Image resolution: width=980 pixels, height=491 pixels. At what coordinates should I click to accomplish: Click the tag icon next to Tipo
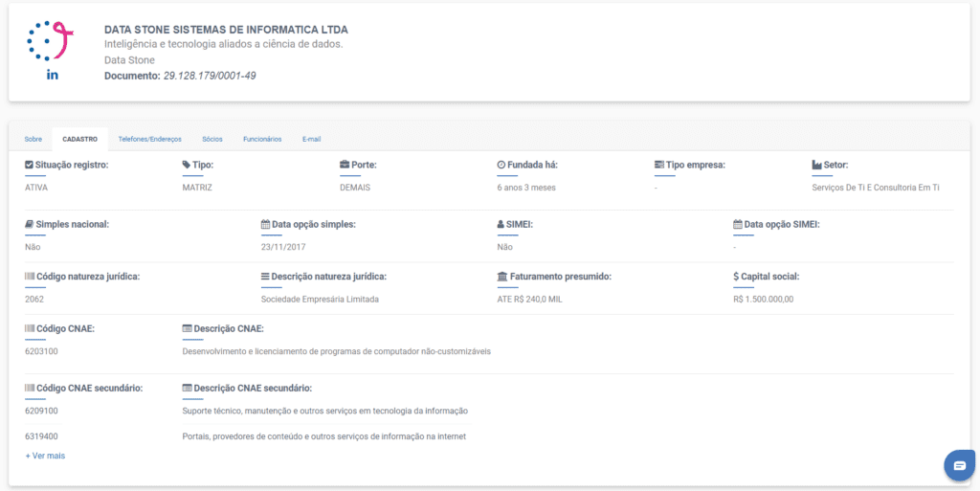[x=187, y=165]
